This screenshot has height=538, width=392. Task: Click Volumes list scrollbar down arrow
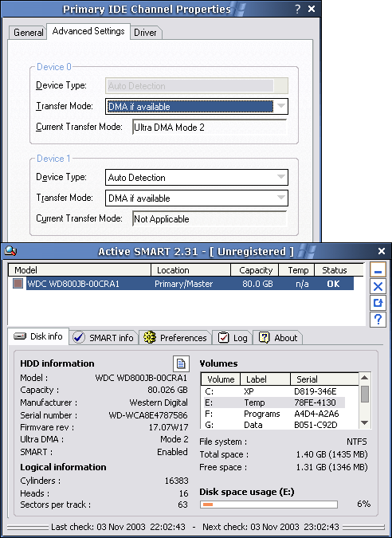click(365, 423)
